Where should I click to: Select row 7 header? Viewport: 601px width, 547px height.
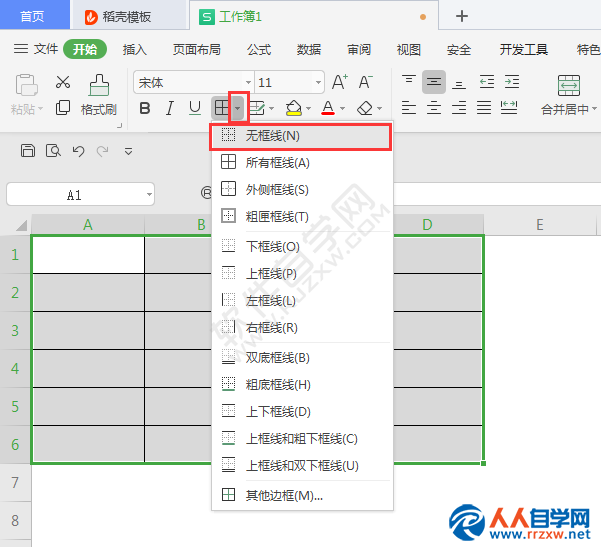(x=15, y=482)
